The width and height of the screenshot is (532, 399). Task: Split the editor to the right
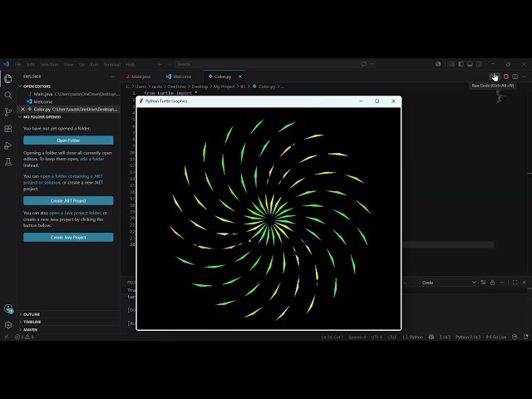(515, 76)
